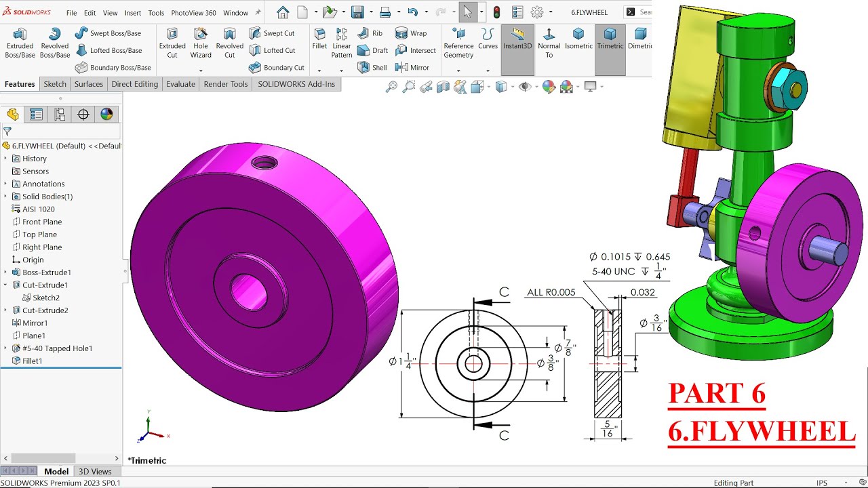The image size is (868, 488).
Task: Click the IPS unit system status entry
Action: (822, 483)
